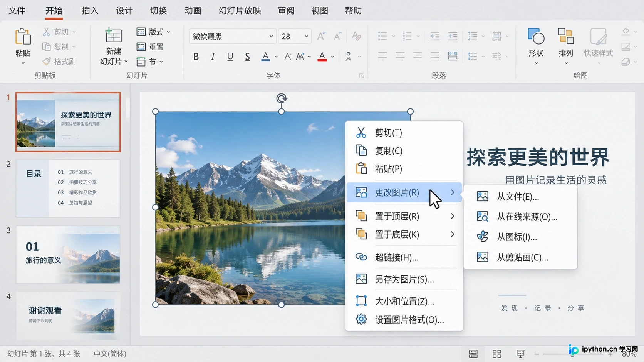Viewport: 644px width, 362px height.
Task: Click the clear formatting icon
Action: point(356,36)
